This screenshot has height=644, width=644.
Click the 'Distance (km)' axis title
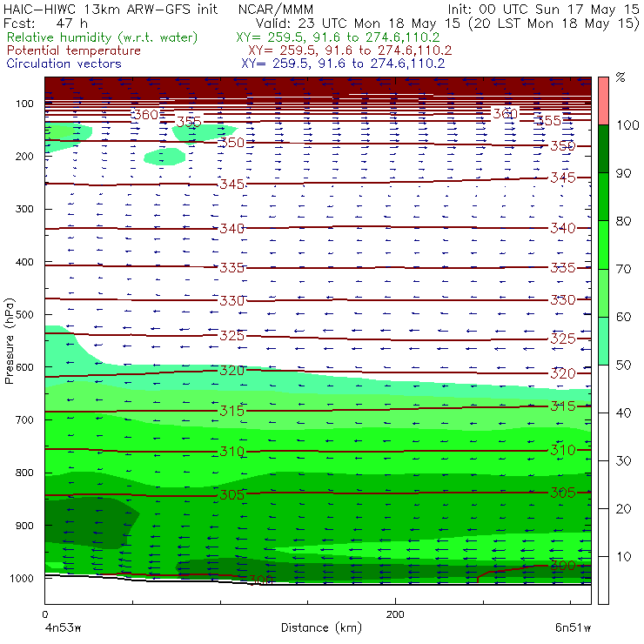321,627
